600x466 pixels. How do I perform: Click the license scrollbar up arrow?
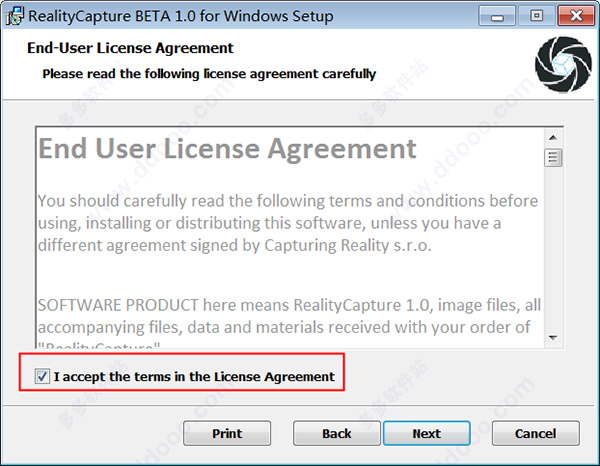pyautogui.click(x=553, y=136)
